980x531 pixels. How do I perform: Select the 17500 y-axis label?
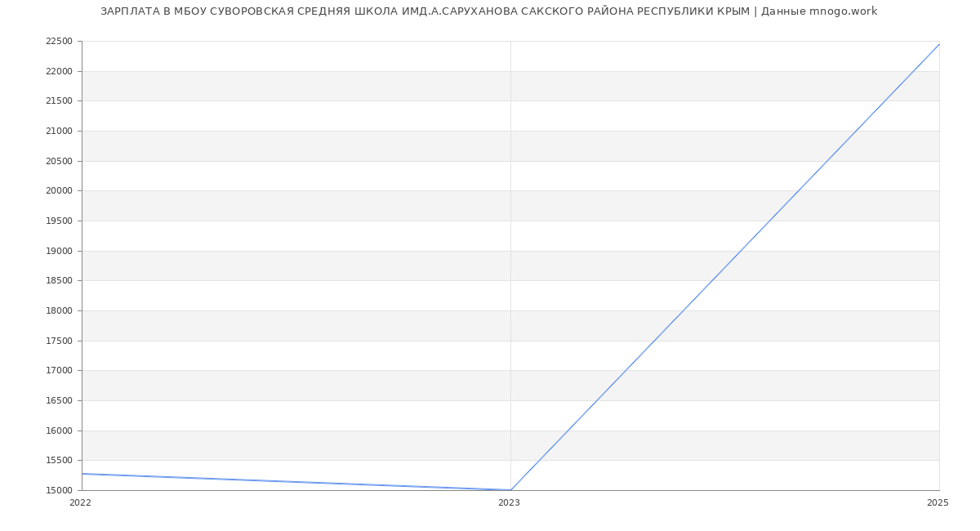point(59,341)
